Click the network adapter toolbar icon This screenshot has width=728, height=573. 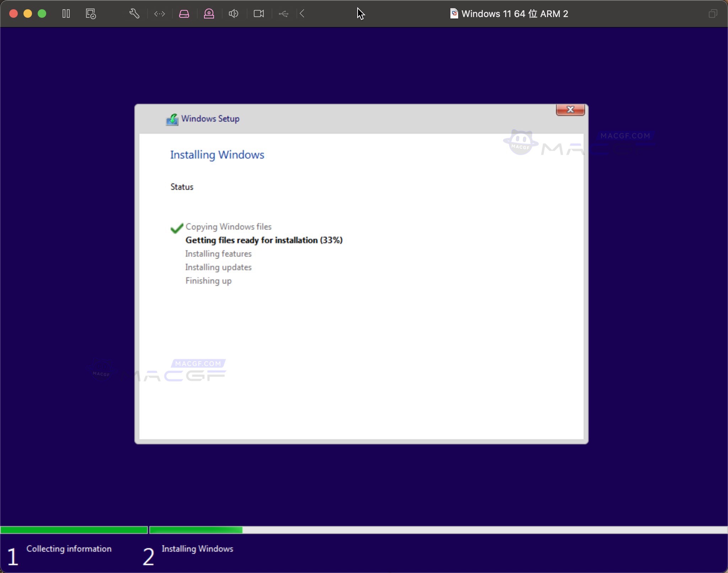[159, 14]
